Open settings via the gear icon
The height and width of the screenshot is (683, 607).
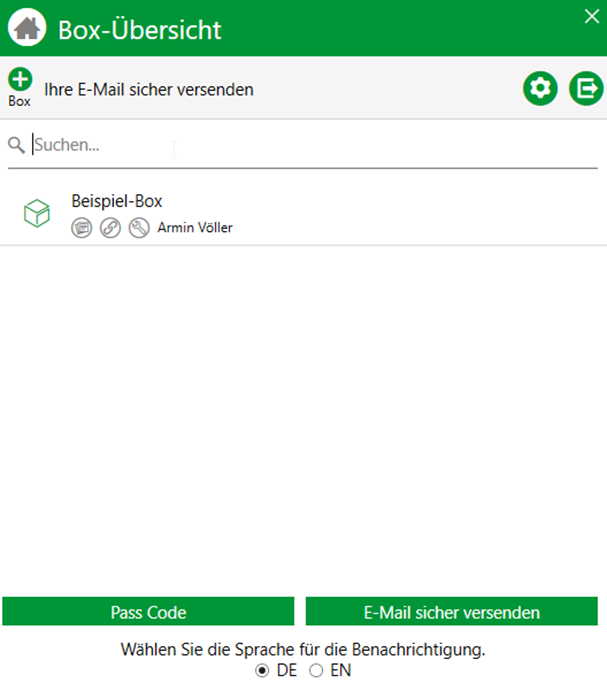click(x=540, y=88)
